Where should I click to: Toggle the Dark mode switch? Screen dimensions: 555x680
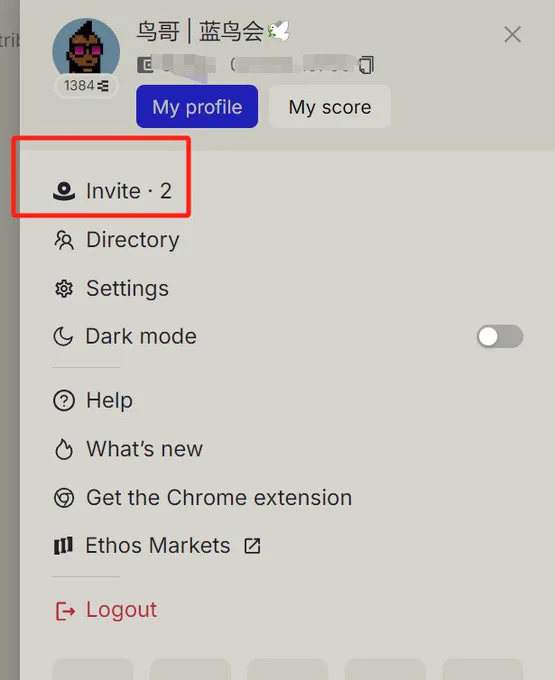point(500,336)
